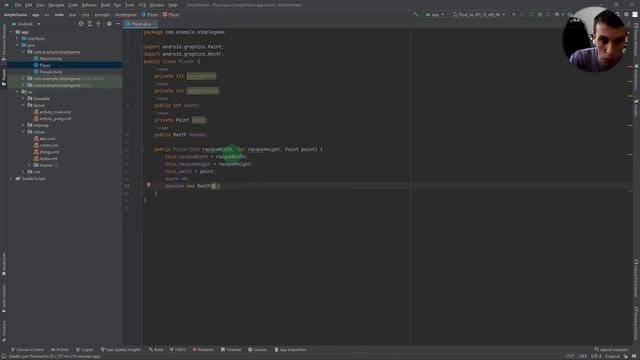Screen dimensions: 640x360
Task: Click the expand all icon in Project panel
Action: [x=90, y=24]
